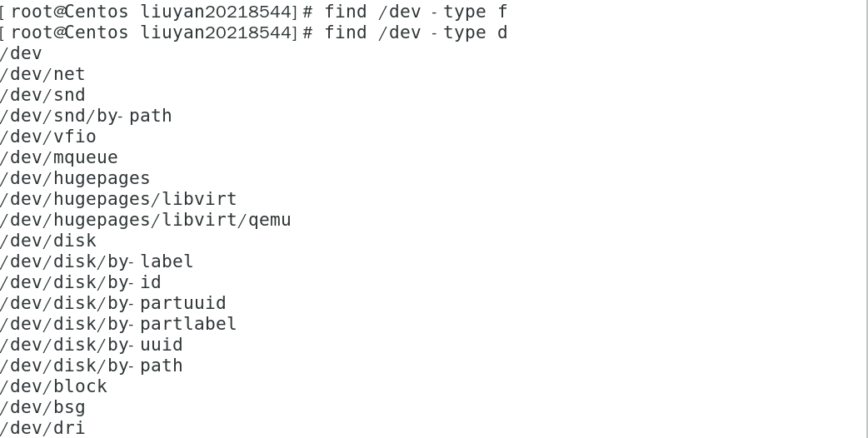
Task: Click the /dev/disk/by-uuid path
Action: (x=91, y=345)
